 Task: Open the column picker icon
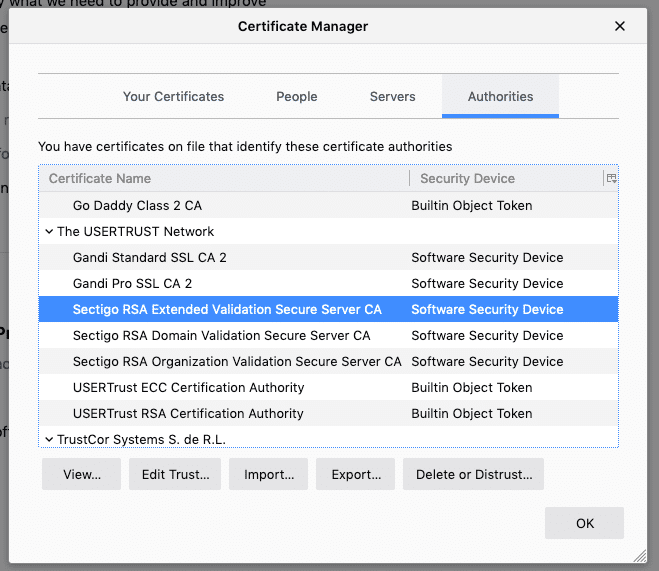611,178
